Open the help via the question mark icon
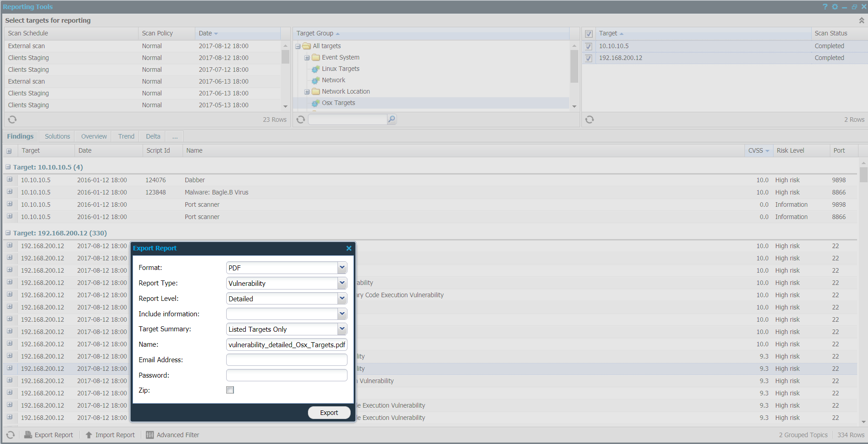Viewport: 868px width, 444px height. 825,6
